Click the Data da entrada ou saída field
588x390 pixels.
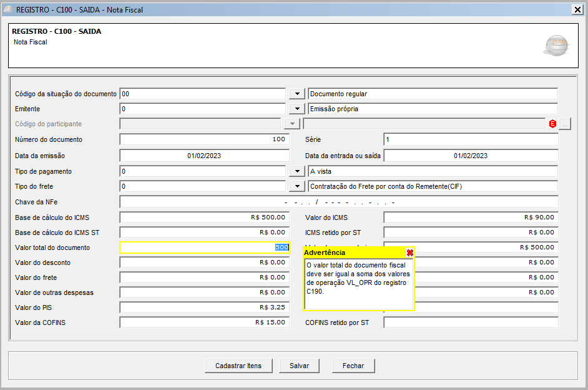(x=471, y=156)
